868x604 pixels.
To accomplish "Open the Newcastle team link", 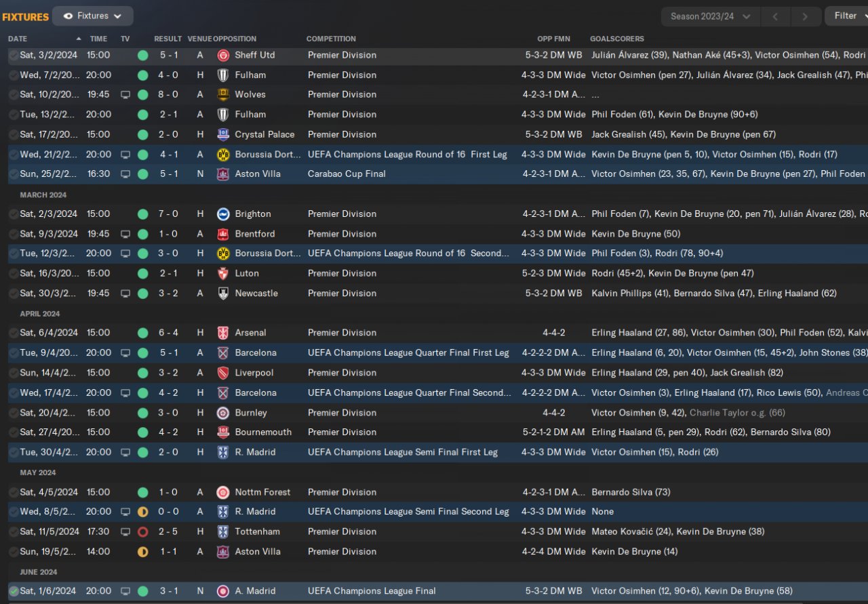I will coord(256,294).
